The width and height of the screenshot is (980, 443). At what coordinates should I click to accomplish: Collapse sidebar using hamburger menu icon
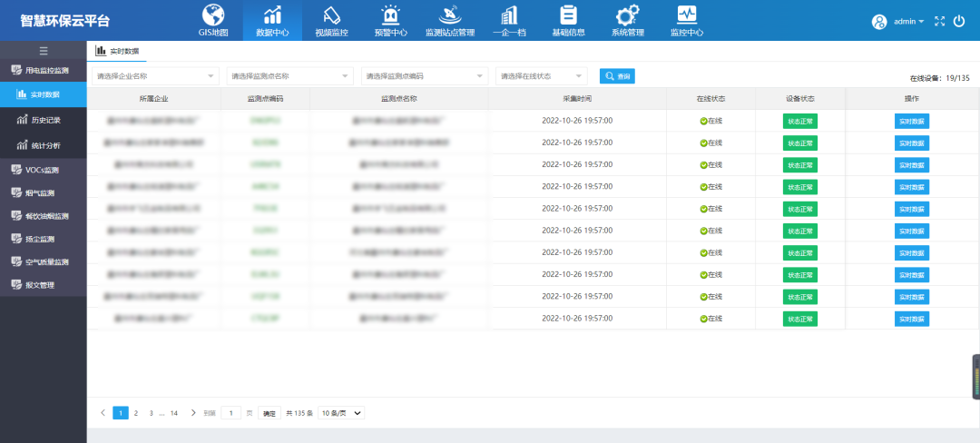click(x=43, y=51)
